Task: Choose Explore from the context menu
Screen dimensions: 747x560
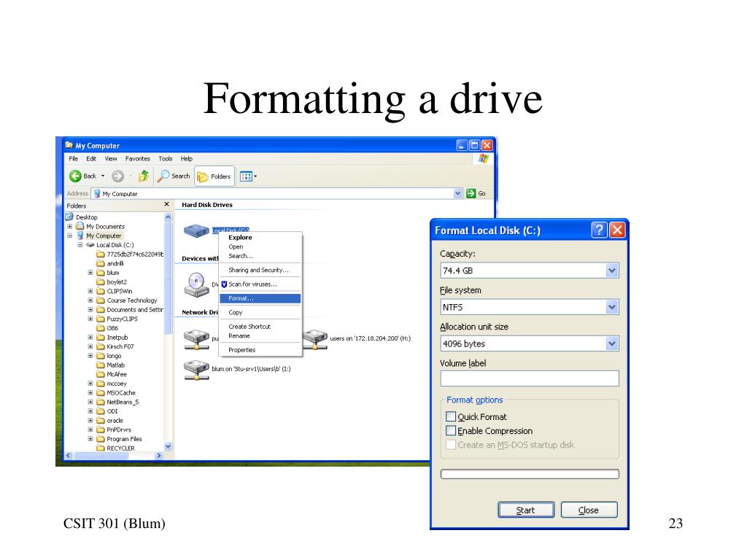Action: click(x=260, y=238)
